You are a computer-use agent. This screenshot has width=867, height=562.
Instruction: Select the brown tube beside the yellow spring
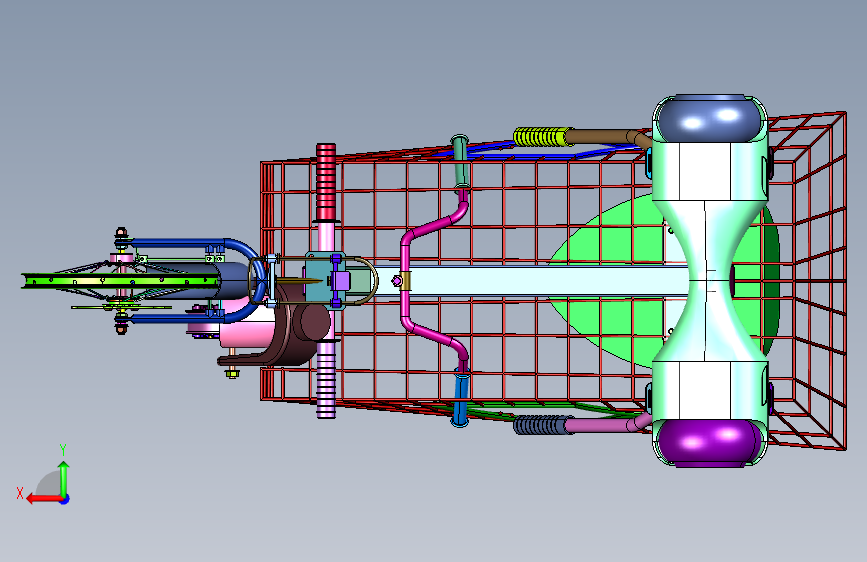(605, 137)
